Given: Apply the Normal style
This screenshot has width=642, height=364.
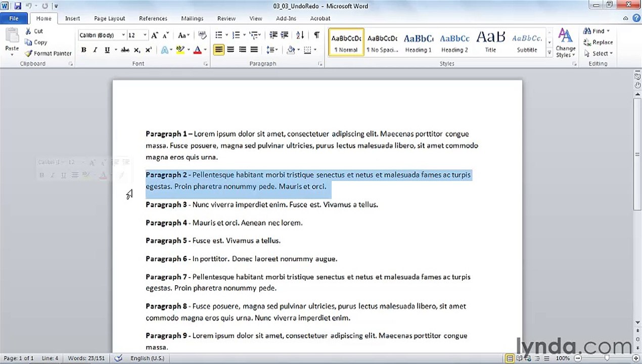Looking at the screenshot, I should click(346, 42).
